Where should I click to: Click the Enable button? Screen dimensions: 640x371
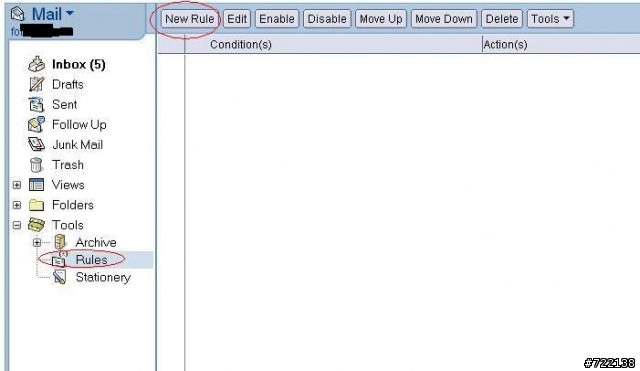[277, 19]
